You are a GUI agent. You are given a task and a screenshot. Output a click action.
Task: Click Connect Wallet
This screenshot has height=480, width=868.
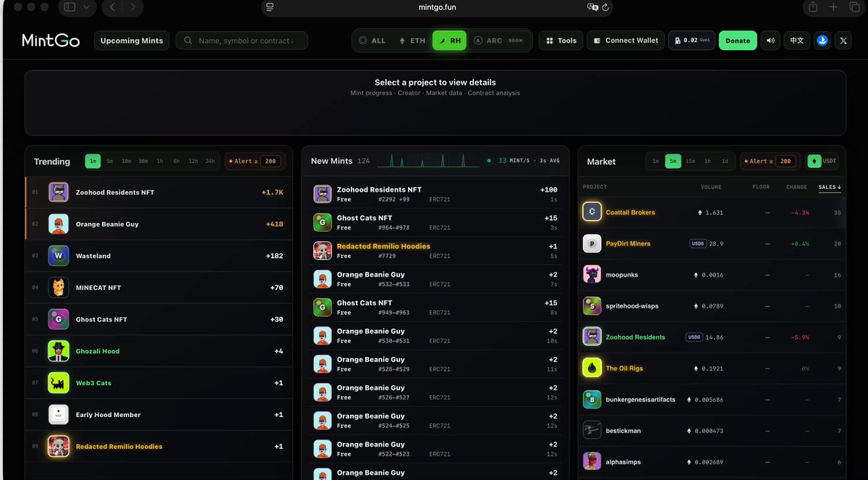[x=626, y=41]
